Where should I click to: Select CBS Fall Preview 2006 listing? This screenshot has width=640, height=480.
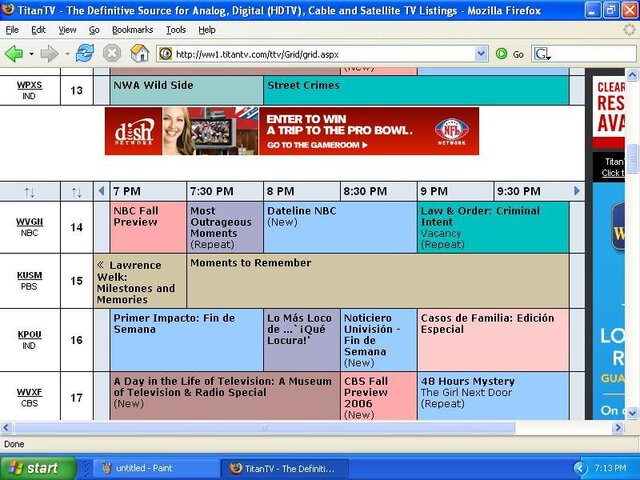pyautogui.click(x=378, y=396)
